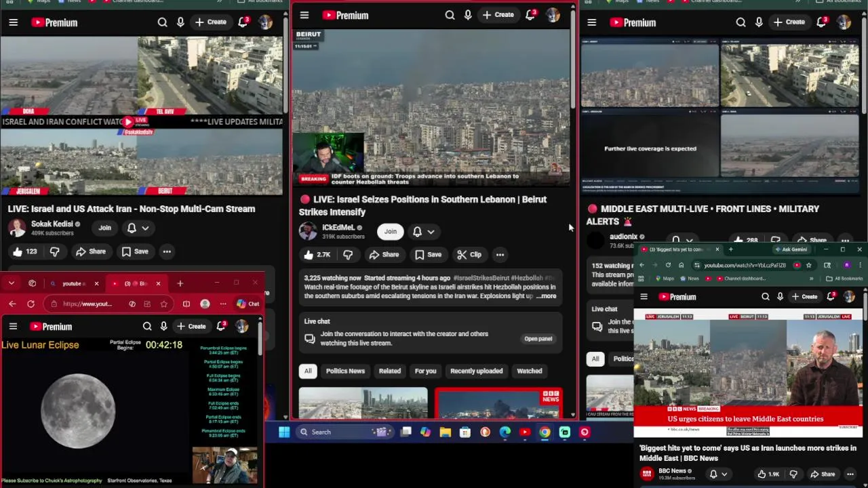Click Ask Gemini in Chrome title bar

coord(791,249)
